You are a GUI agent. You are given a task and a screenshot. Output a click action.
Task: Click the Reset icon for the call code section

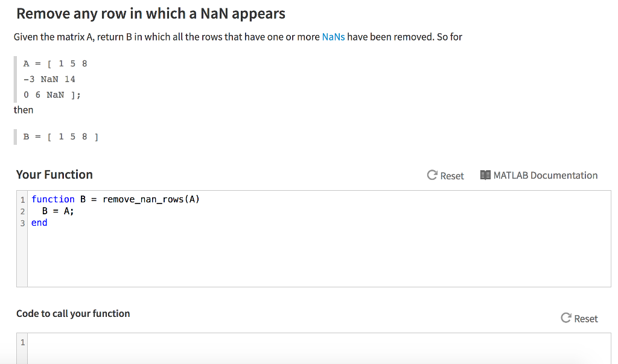tap(578, 318)
